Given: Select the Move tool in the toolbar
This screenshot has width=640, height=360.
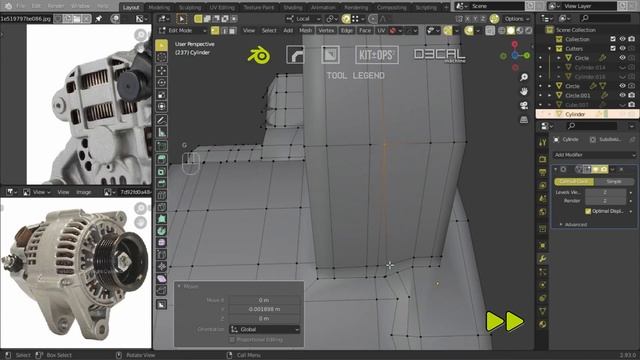Looking at the screenshot, I should (162, 70).
